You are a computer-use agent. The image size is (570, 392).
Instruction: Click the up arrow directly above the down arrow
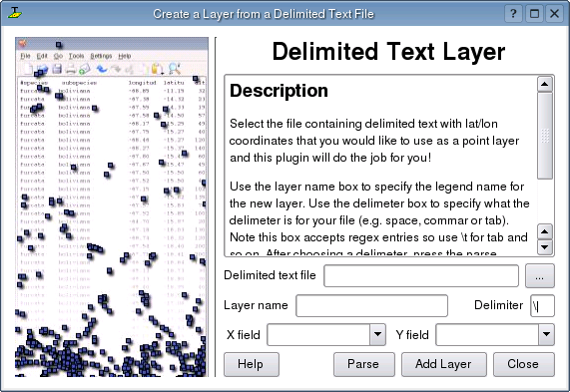pos(545,231)
